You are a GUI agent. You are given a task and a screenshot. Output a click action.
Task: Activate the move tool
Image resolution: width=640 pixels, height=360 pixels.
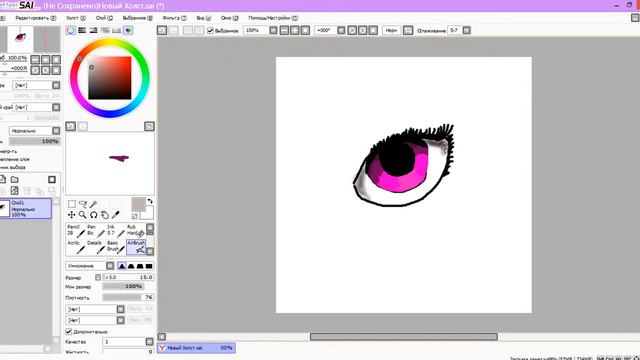[71, 215]
